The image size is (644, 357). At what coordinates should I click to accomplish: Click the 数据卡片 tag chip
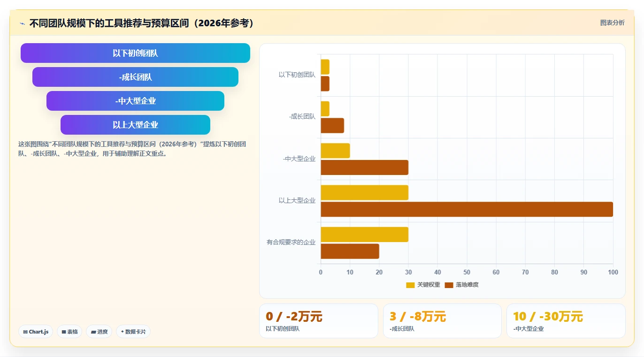[133, 332]
